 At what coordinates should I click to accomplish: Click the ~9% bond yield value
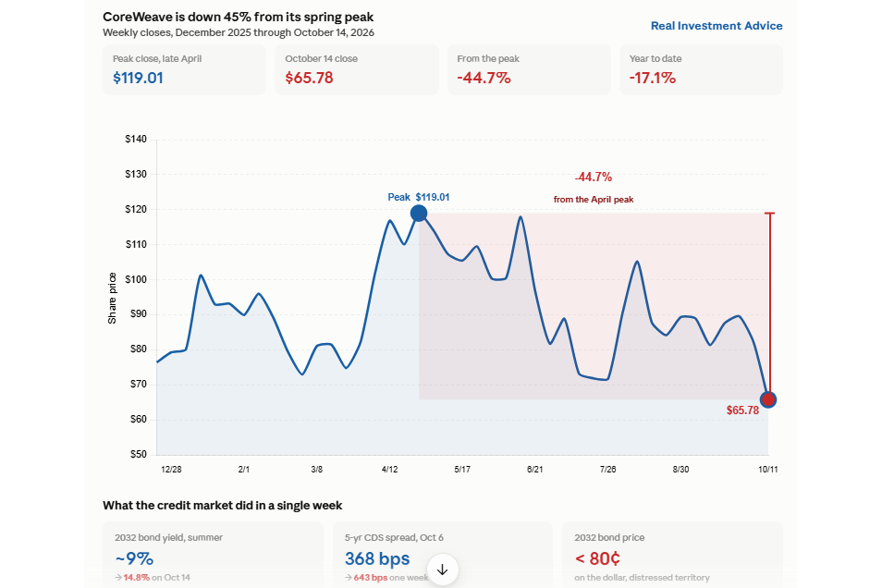pos(134,558)
